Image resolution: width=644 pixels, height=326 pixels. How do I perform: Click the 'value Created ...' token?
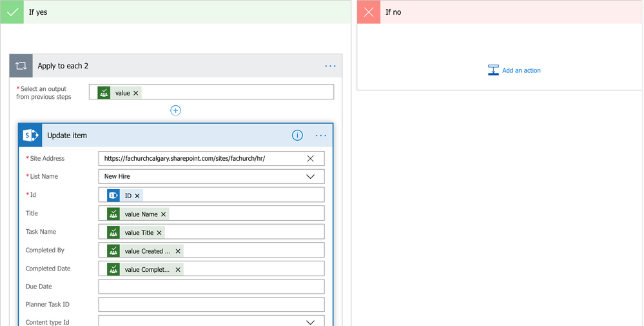(x=145, y=250)
